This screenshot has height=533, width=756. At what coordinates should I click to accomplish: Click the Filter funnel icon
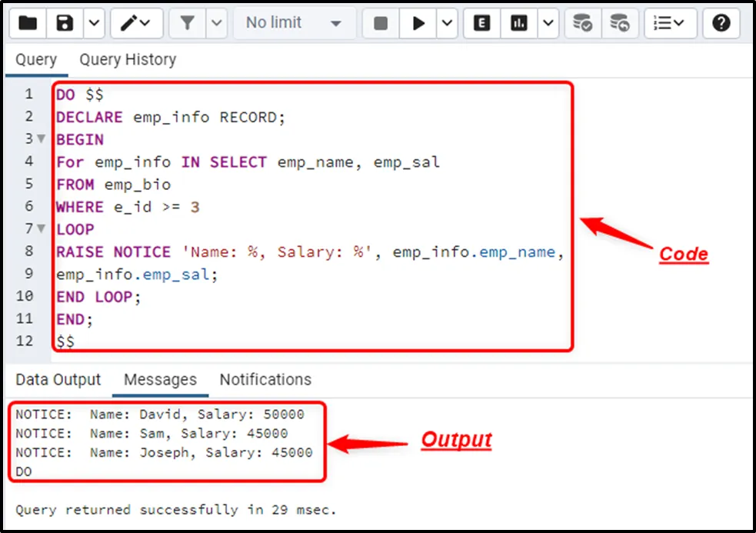click(x=187, y=23)
